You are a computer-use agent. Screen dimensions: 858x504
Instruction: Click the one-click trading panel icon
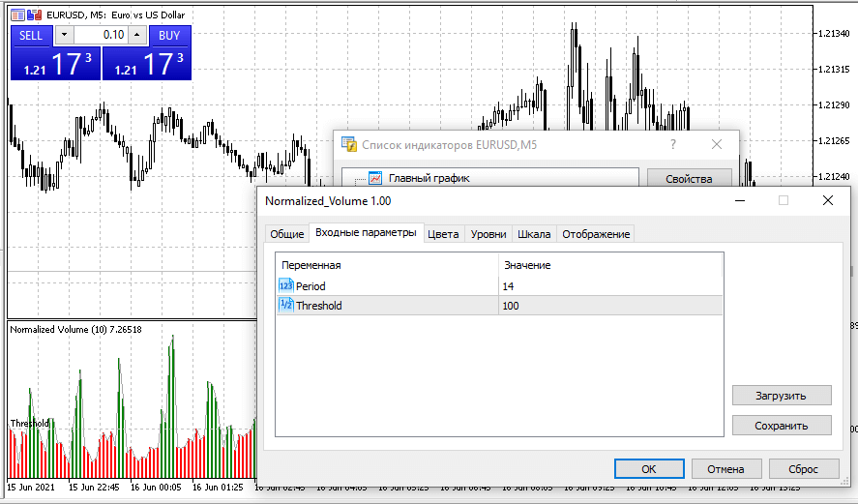[x=17, y=15]
